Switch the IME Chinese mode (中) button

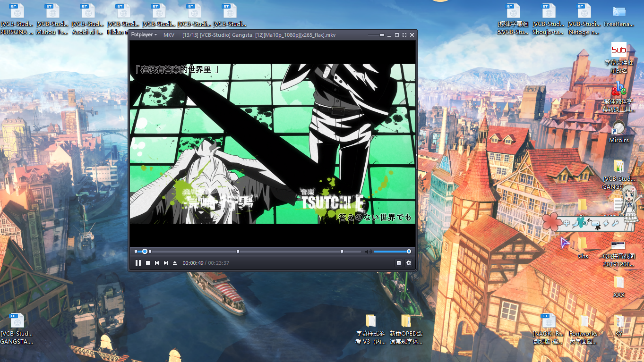(x=567, y=223)
